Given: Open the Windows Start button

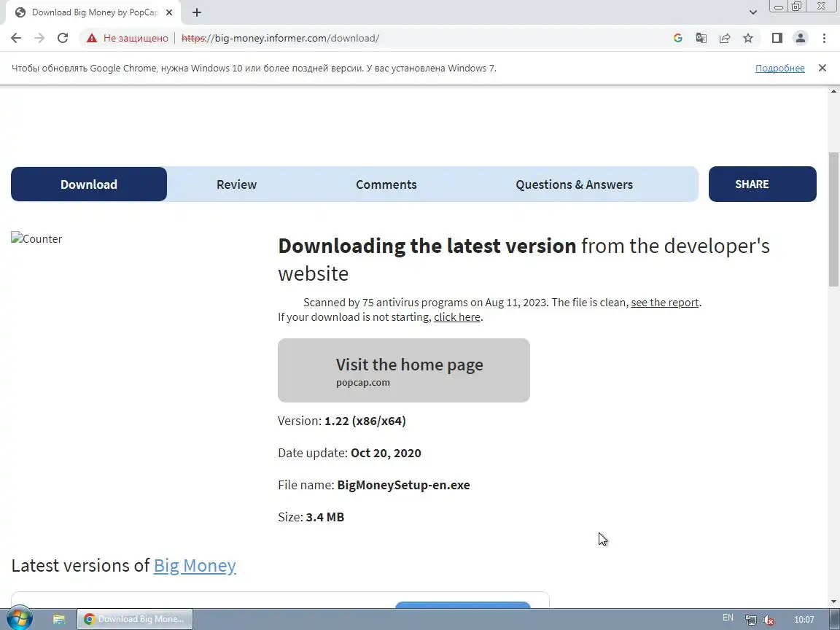Looking at the screenshot, I should pos(19,619).
